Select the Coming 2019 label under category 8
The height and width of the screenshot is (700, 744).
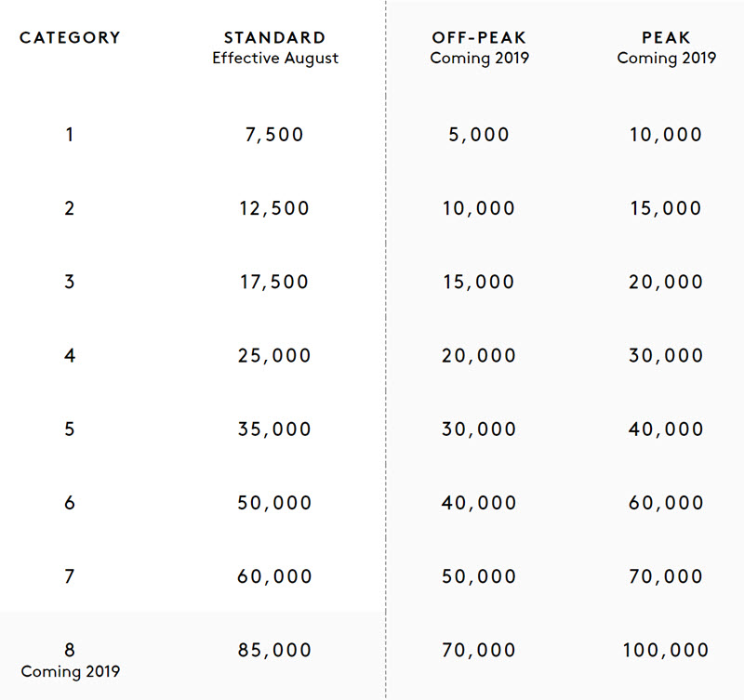[71, 671]
